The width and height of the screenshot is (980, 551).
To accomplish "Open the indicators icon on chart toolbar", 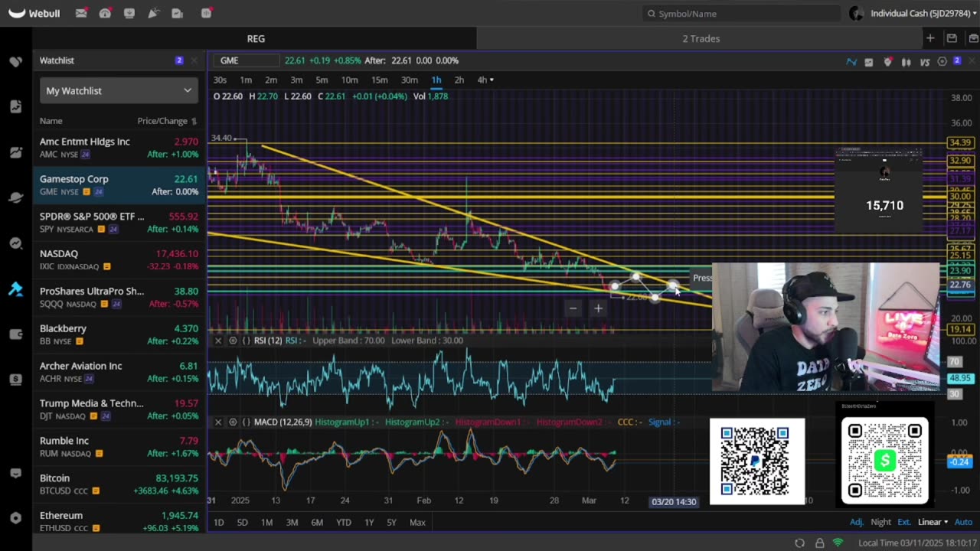I will click(x=869, y=62).
